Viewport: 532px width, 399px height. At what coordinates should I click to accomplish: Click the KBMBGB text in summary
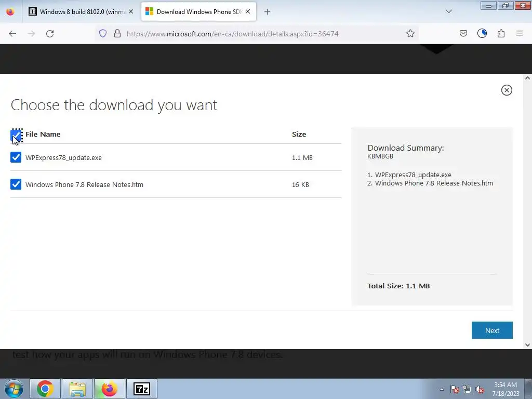coord(380,156)
